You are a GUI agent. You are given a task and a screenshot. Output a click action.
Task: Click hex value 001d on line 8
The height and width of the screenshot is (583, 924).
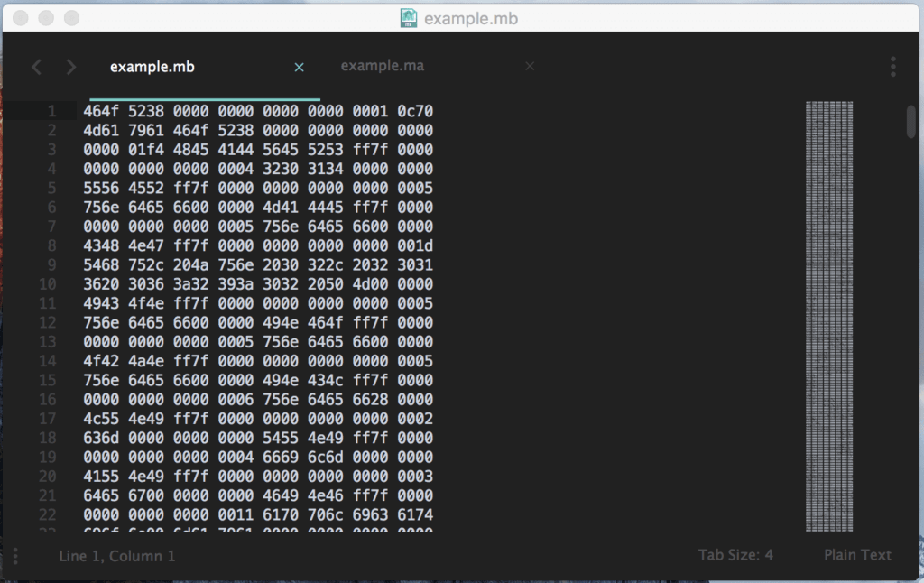click(415, 245)
